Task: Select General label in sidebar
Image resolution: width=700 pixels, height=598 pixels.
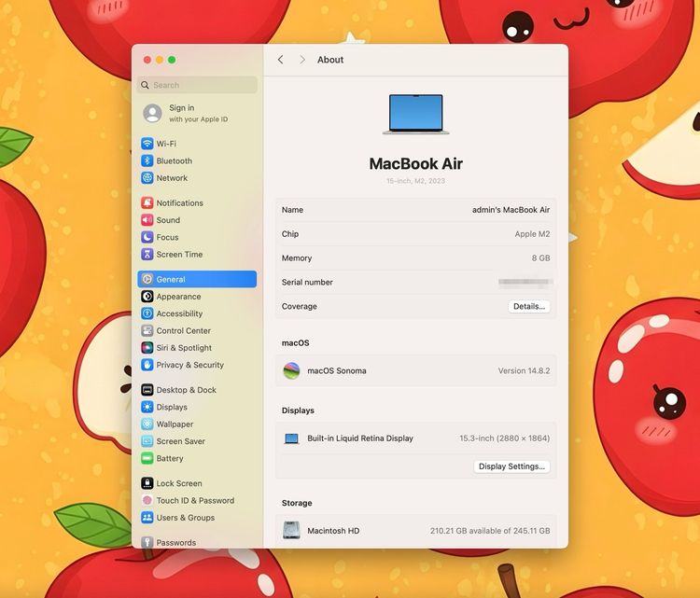Action: [x=171, y=279]
